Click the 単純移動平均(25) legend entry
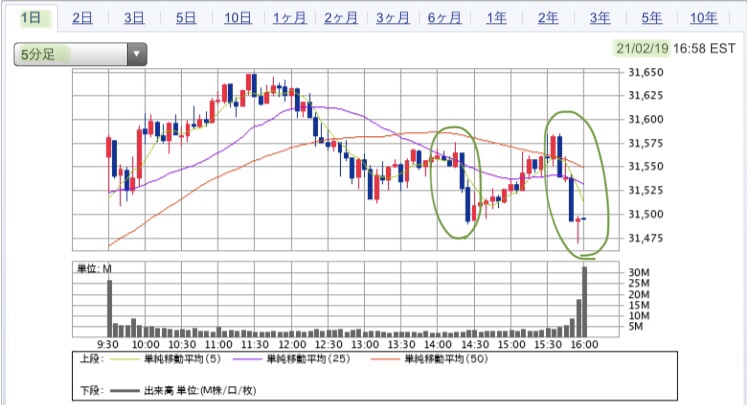Image resolution: width=749 pixels, height=405 pixels. click(308, 359)
